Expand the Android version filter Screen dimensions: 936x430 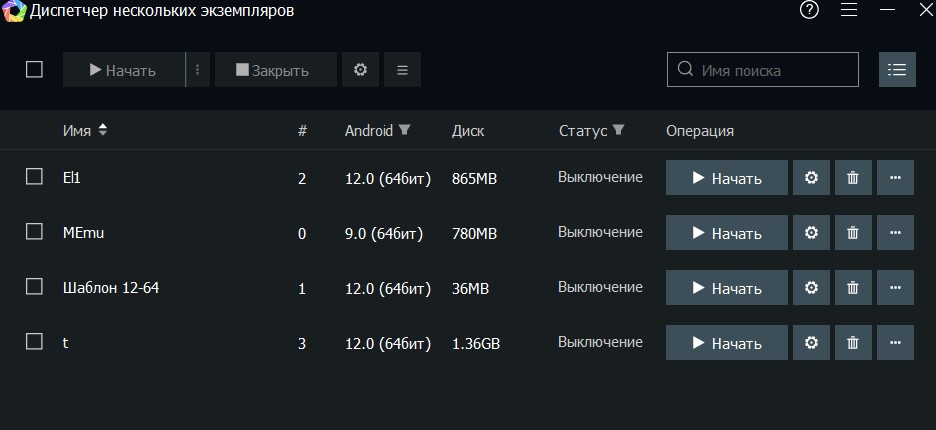click(404, 130)
